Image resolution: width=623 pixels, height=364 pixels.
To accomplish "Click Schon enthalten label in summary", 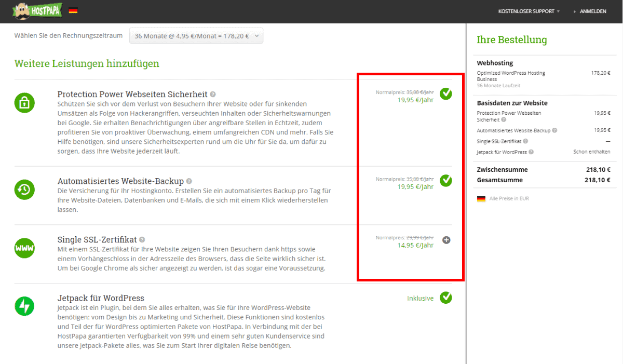I will pyautogui.click(x=592, y=152).
